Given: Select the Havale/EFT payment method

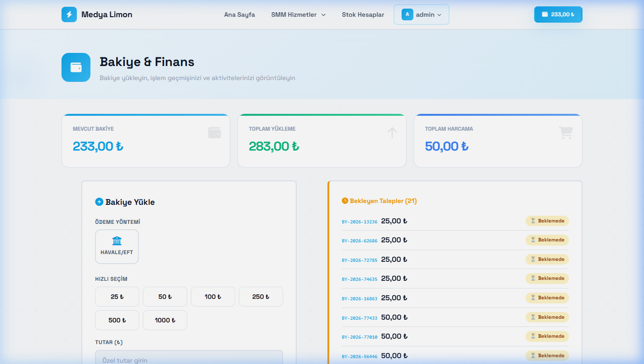Looking at the screenshot, I should pos(117,246).
